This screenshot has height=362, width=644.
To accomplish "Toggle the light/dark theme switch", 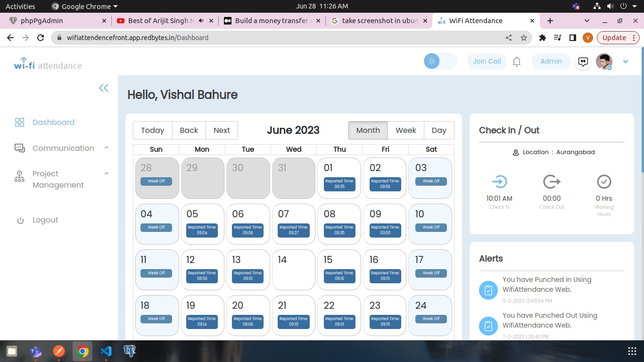I will [x=440, y=61].
